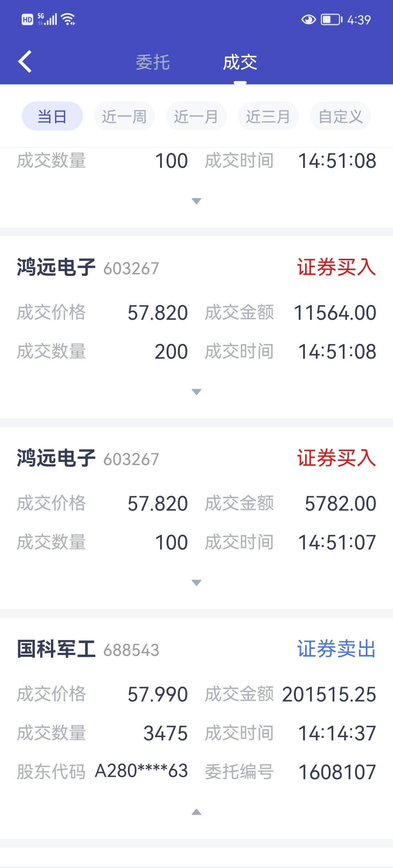
Task: Select the 成交 tab
Action: tap(240, 62)
